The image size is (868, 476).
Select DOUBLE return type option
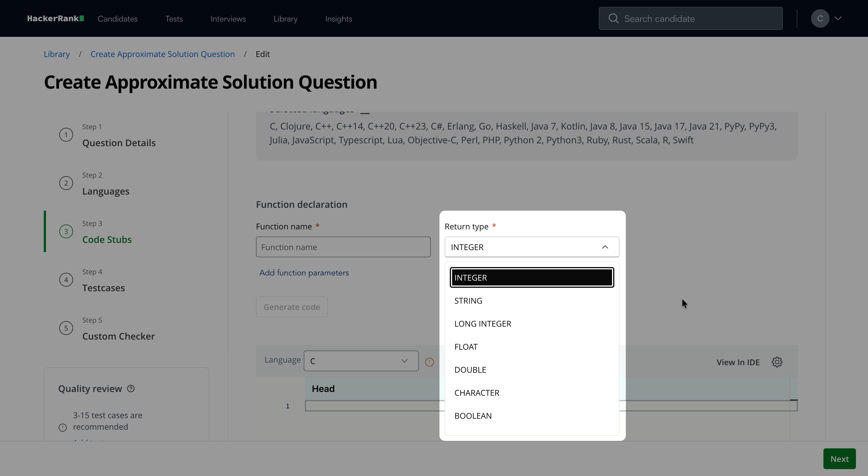click(532, 370)
